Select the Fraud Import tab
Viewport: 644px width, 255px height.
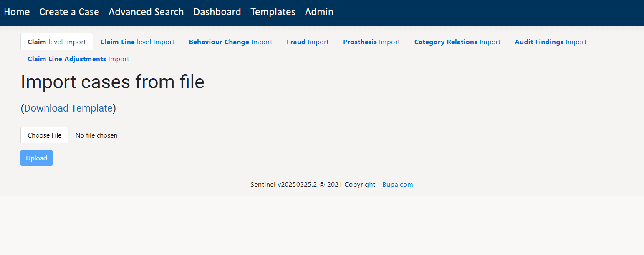(308, 42)
